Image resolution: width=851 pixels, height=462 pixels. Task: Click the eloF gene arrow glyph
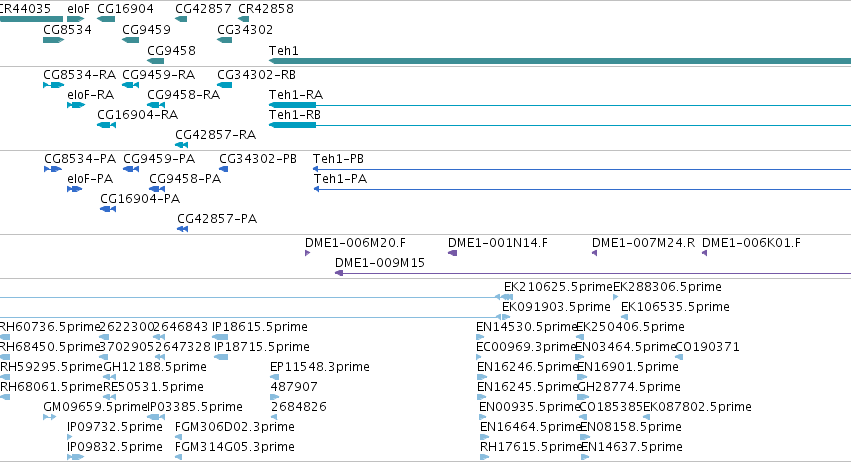click(75, 19)
